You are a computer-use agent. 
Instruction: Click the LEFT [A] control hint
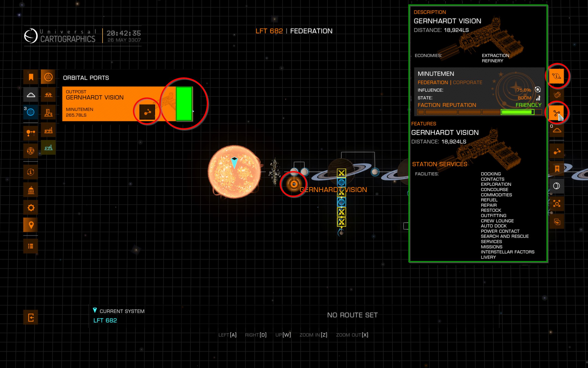(227, 335)
